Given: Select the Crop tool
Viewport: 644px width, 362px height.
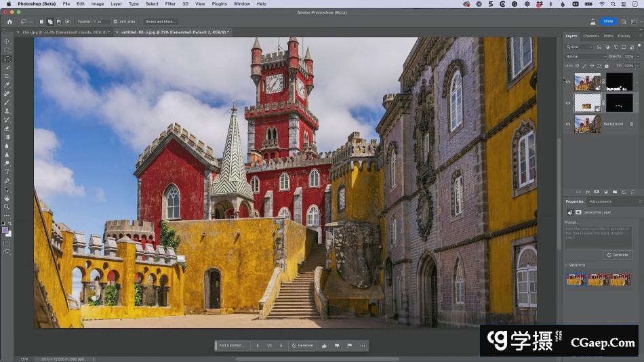Looking at the screenshot, I should [x=7, y=76].
